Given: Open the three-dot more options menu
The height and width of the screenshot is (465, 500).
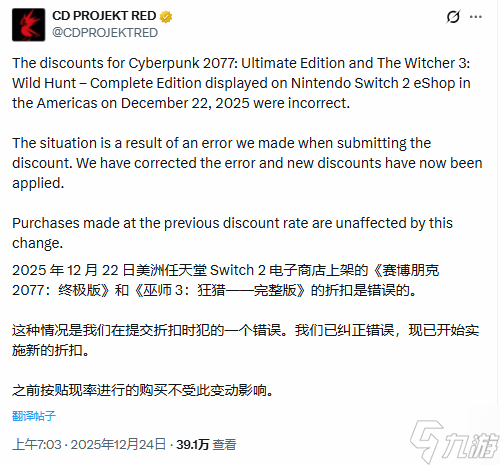Looking at the screenshot, I should click(x=476, y=17).
